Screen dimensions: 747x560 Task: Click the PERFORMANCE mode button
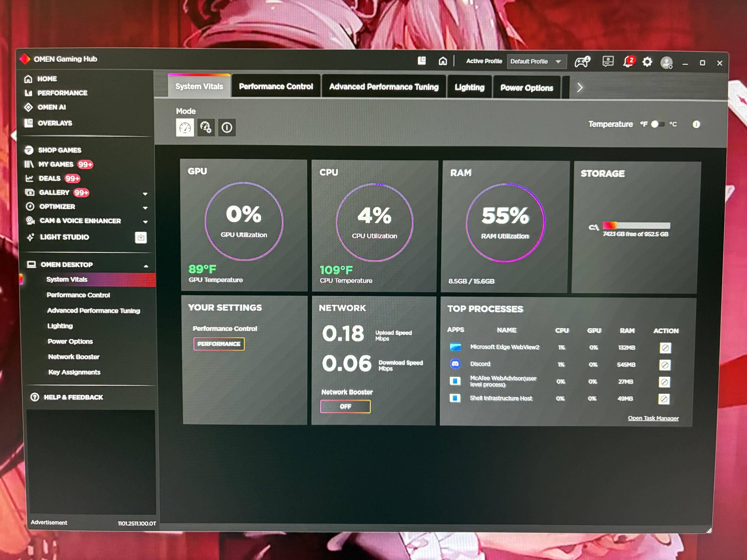[219, 344]
